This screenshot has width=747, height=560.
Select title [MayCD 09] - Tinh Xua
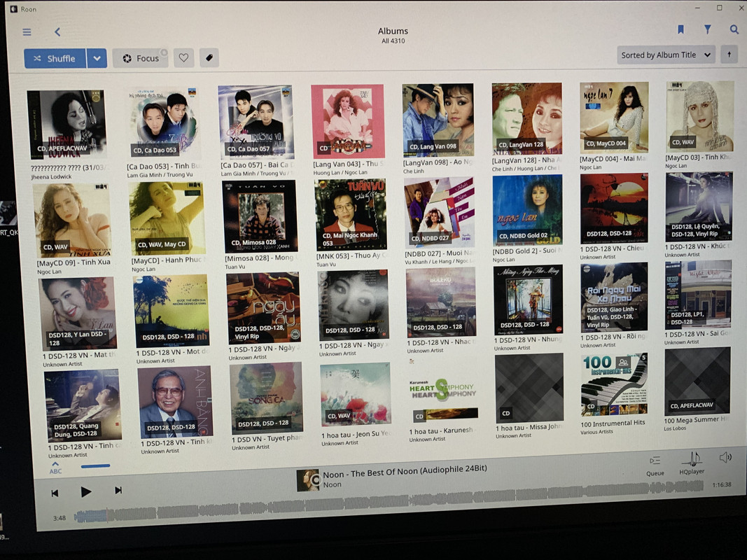click(x=74, y=262)
